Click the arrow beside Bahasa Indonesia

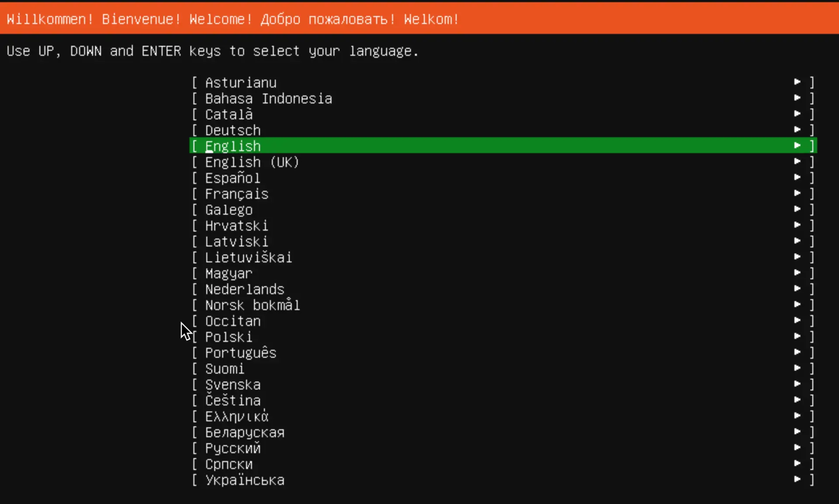pyautogui.click(x=797, y=98)
